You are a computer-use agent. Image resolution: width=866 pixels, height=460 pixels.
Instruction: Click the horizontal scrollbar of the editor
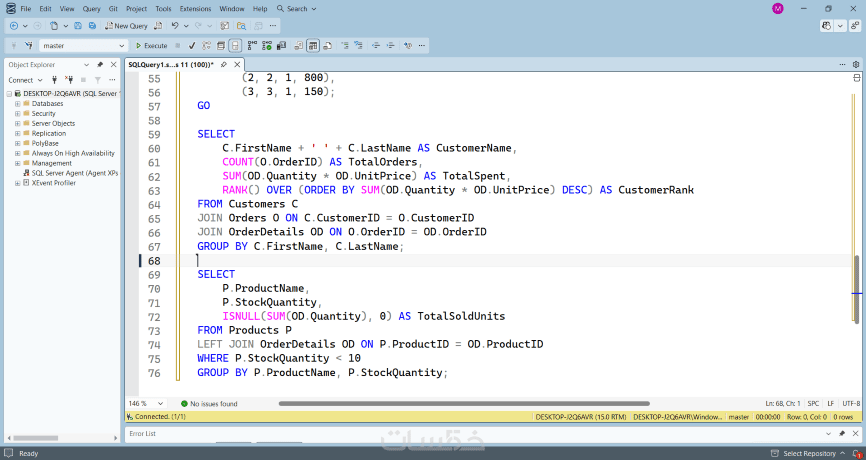click(x=464, y=404)
